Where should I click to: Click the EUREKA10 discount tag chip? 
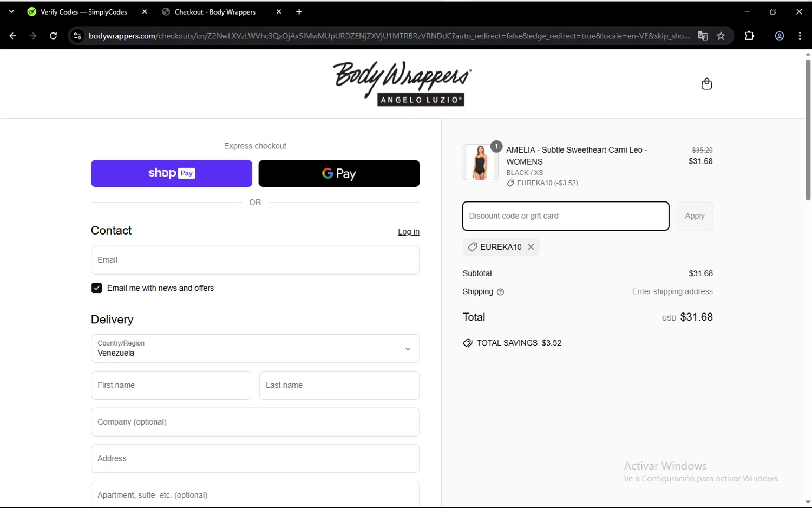tap(501, 247)
